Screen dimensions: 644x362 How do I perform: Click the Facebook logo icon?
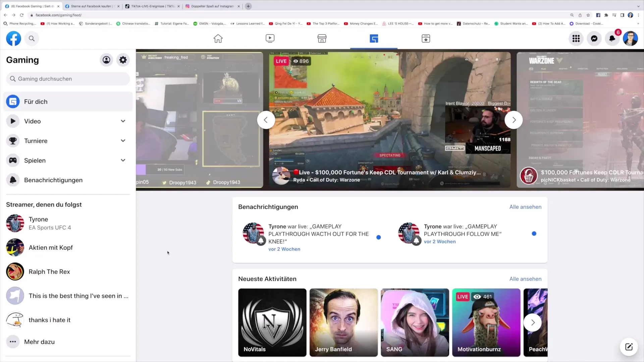(13, 39)
